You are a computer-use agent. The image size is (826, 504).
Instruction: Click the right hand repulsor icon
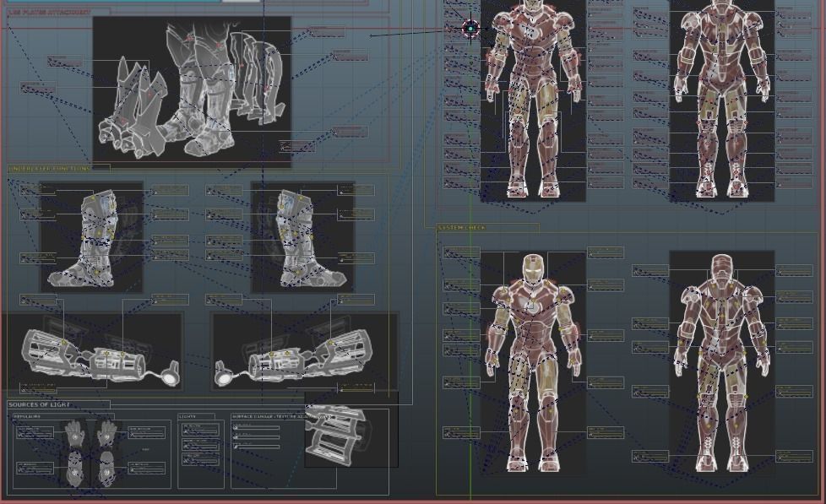[x=107, y=435]
